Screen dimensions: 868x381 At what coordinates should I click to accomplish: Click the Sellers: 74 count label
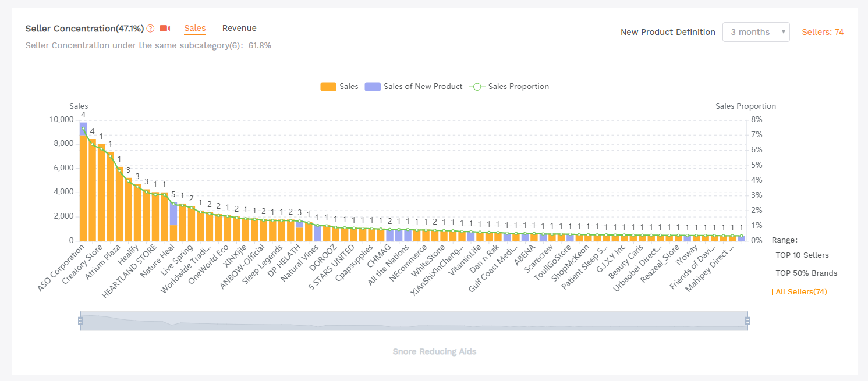pyautogui.click(x=822, y=32)
